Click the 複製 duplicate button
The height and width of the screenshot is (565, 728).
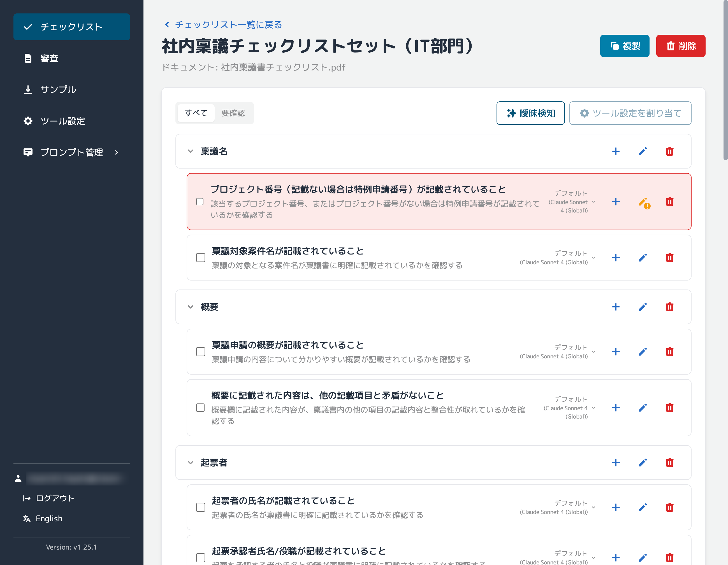(625, 46)
